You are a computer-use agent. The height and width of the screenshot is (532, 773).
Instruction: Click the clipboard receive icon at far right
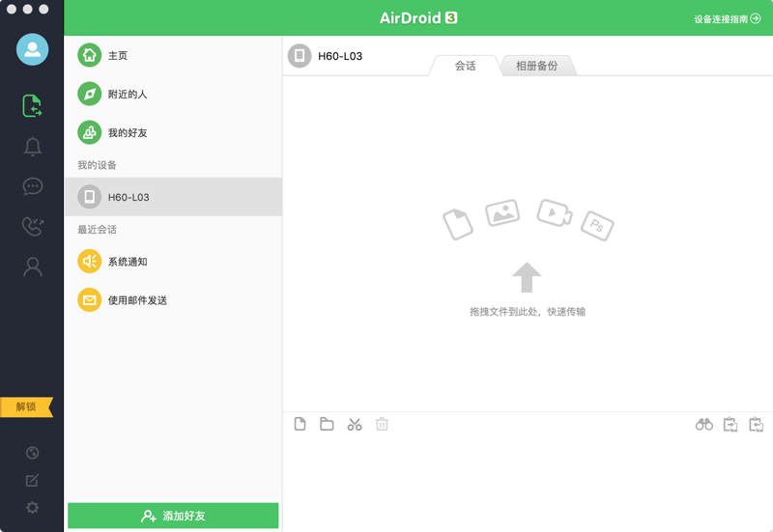pos(757,424)
